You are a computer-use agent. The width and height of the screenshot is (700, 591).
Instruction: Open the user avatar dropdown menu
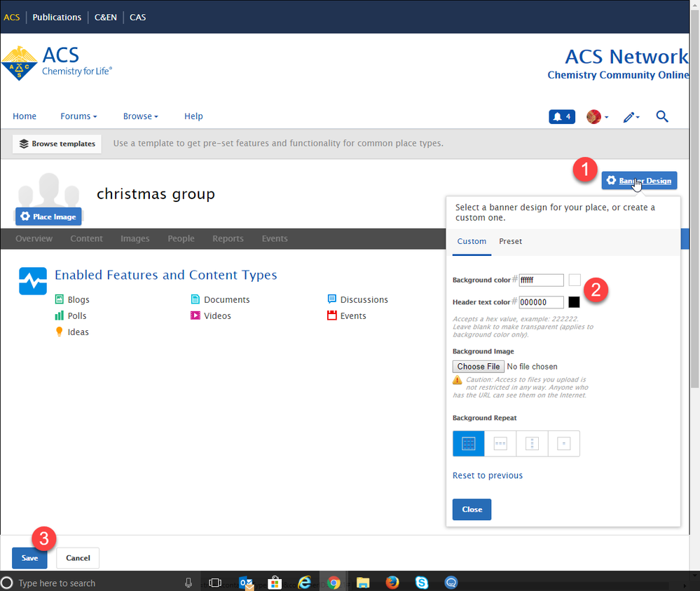pos(597,117)
